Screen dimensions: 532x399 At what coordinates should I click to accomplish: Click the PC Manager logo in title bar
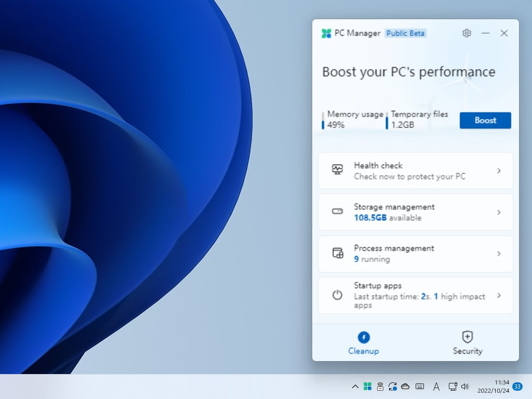(x=326, y=33)
